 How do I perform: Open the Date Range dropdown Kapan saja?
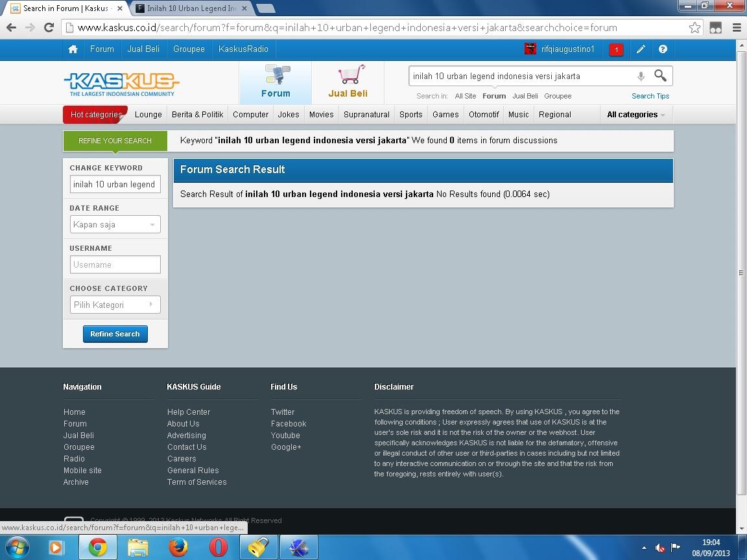[115, 224]
